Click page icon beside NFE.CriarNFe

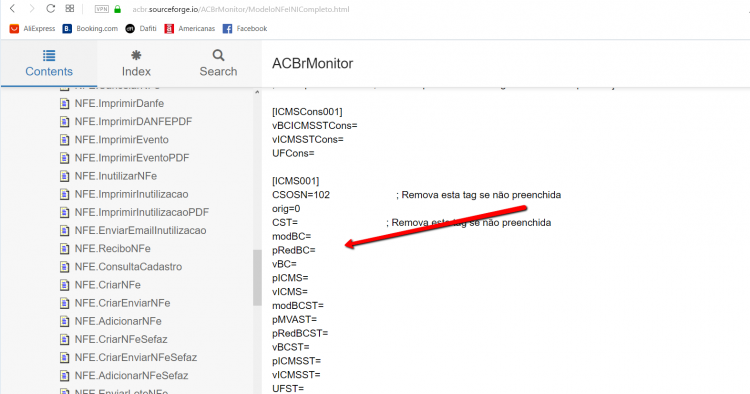(65, 285)
